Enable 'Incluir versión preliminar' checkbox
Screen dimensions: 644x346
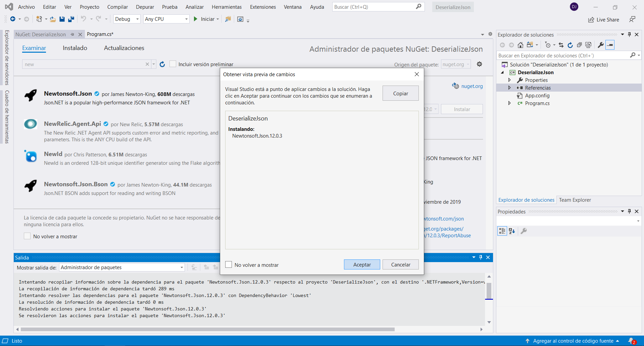[173, 64]
